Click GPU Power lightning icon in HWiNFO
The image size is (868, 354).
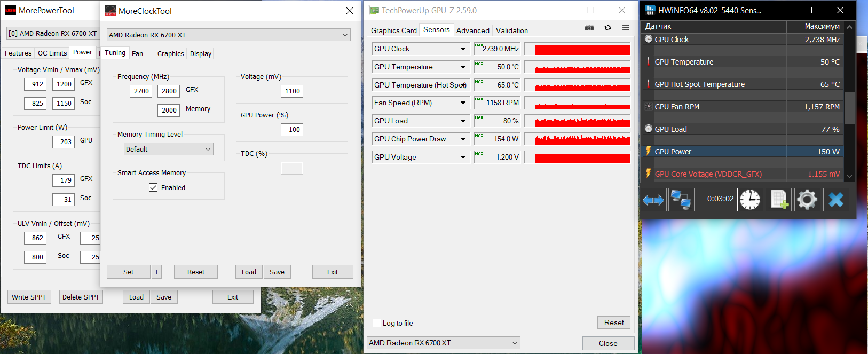coord(649,151)
